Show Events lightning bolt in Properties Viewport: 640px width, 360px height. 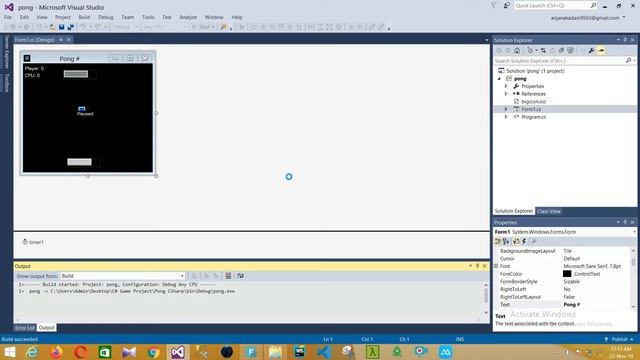pyautogui.click(x=524, y=242)
